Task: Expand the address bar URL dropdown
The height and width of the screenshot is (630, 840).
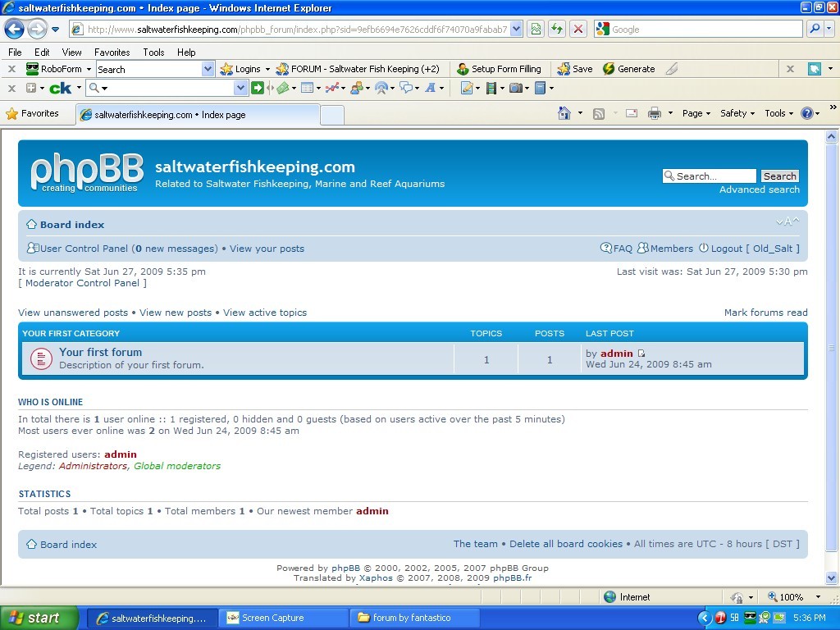Action: coord(516,29)
